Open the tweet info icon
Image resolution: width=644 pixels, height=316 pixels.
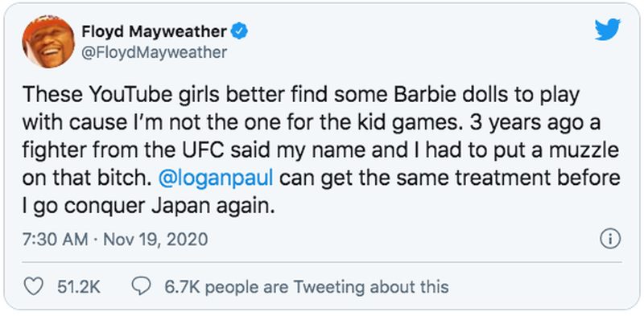(x=610, y=239)
